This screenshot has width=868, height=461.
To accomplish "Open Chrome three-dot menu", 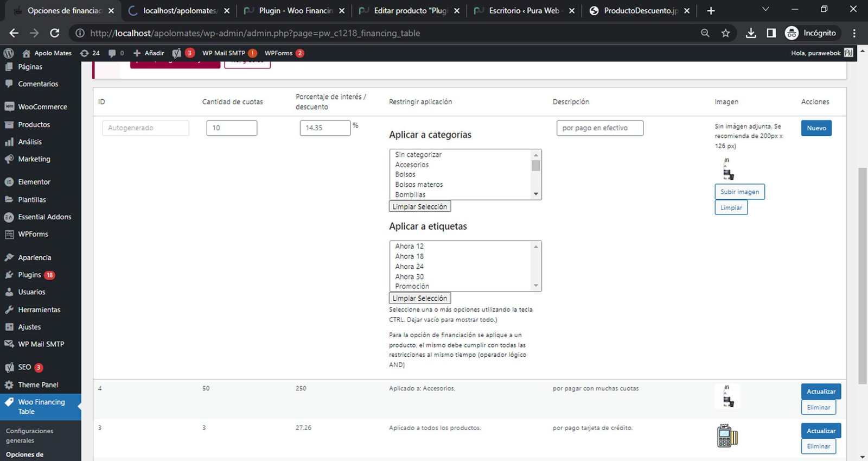I will point(854,33).
